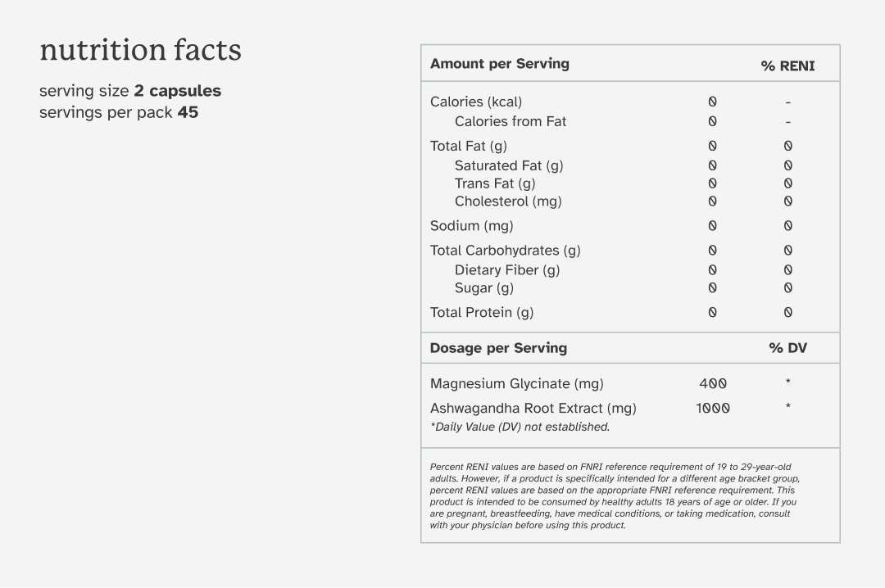Viewport: 885px width, 588px height.
Task: Click the 'nutrition facts' heading
Action: pyautogui.click(x=141, y=50)
